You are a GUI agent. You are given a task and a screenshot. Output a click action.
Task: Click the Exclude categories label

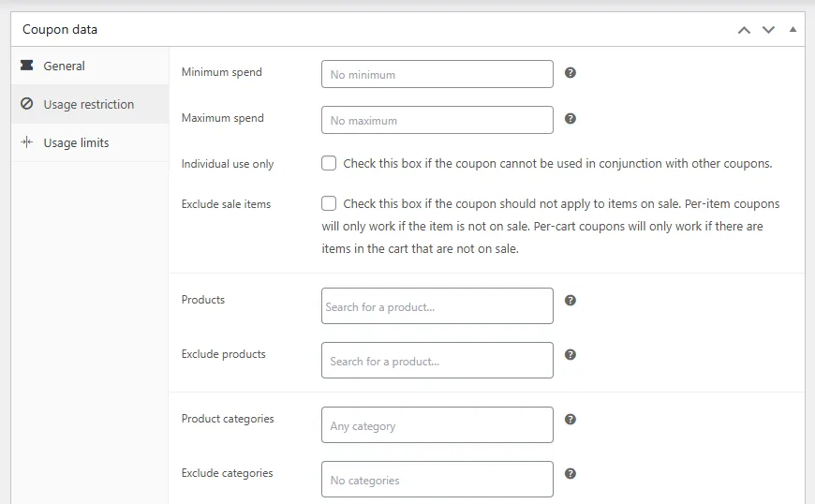227,473
